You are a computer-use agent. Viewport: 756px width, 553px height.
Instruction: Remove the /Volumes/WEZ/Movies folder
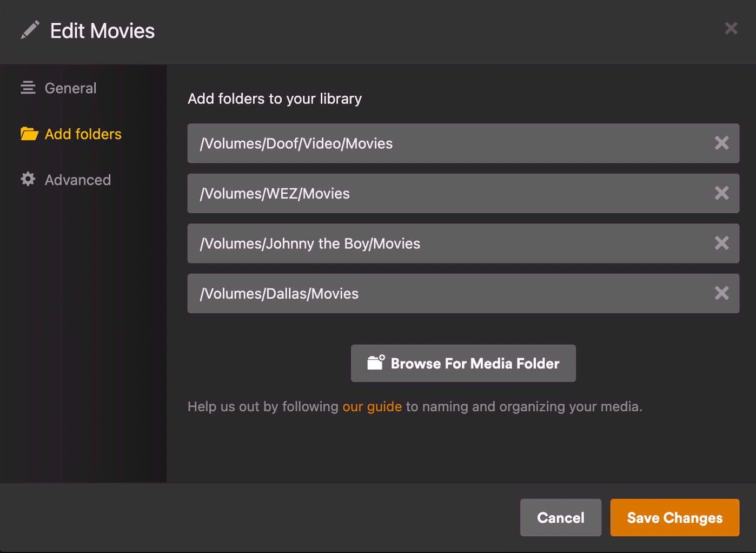pos(721,193)
